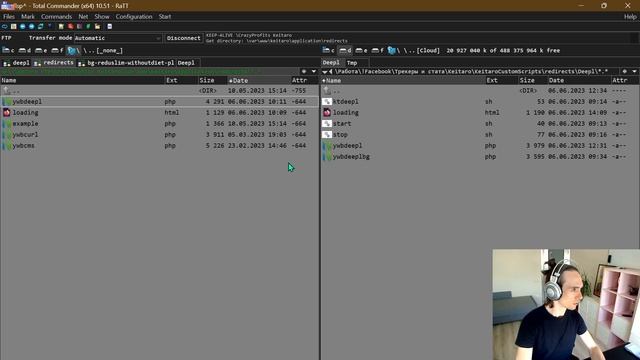Open Network Neighborhood in the left drive bar

73,51
